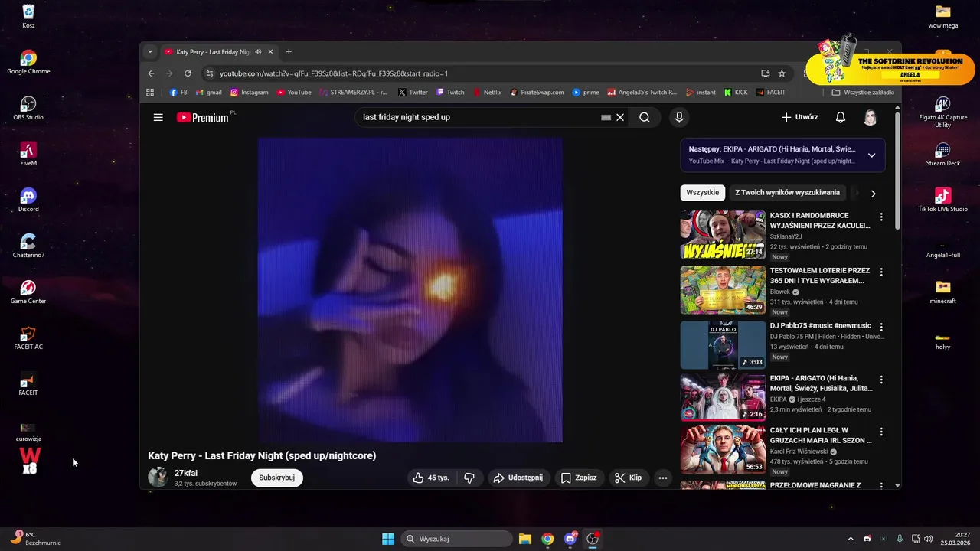Screen dimensions: 980x551
Task: View site information icon in address bar
Action: (x=210, y=73)
